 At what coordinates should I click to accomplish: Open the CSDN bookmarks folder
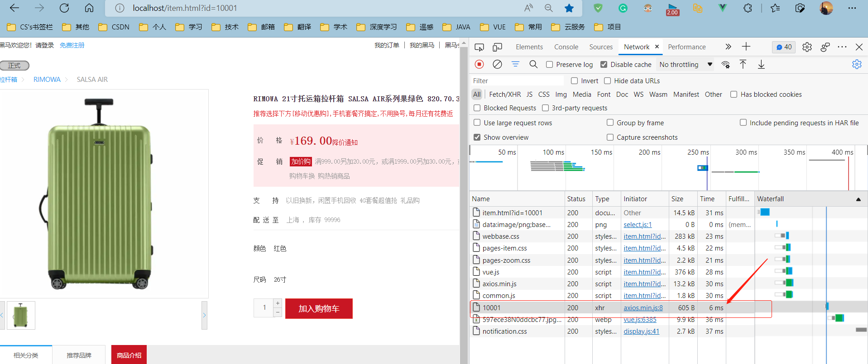tap(114, 27)
